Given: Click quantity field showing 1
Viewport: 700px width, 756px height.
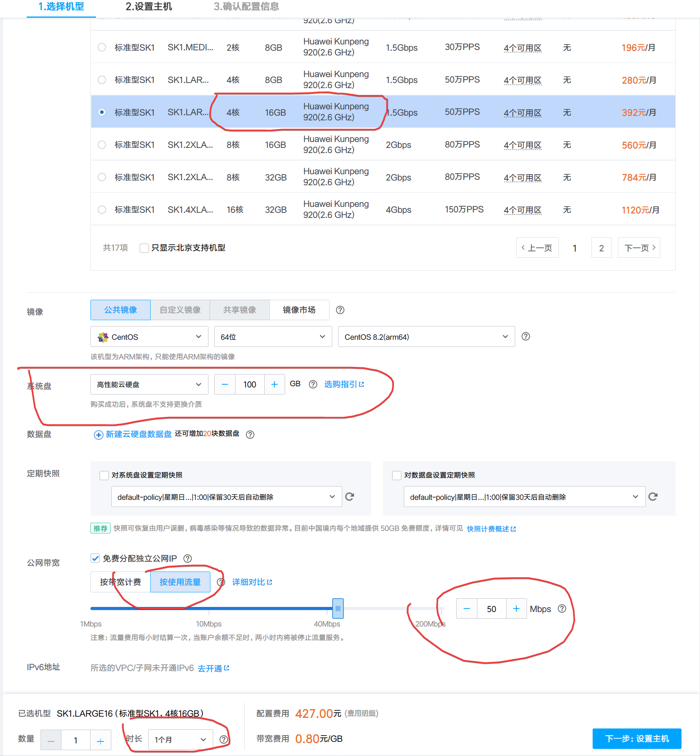Looking at the screenshot, I should click(76, 740).
